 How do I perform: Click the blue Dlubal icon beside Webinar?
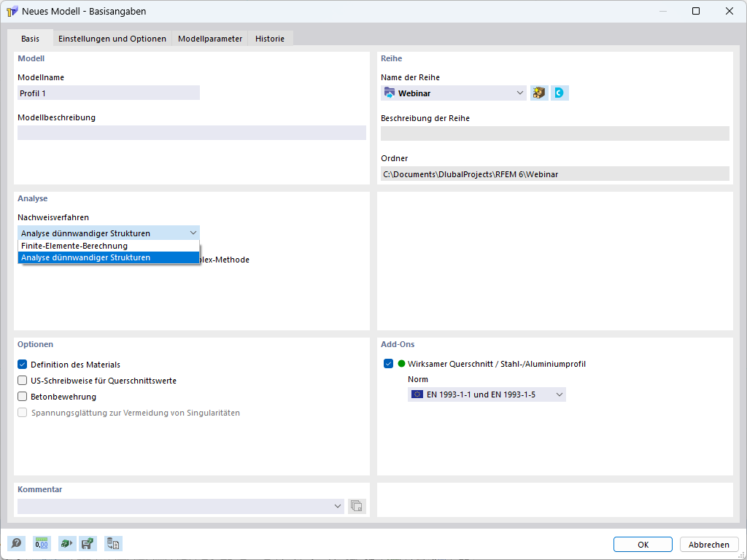point(560,93)
